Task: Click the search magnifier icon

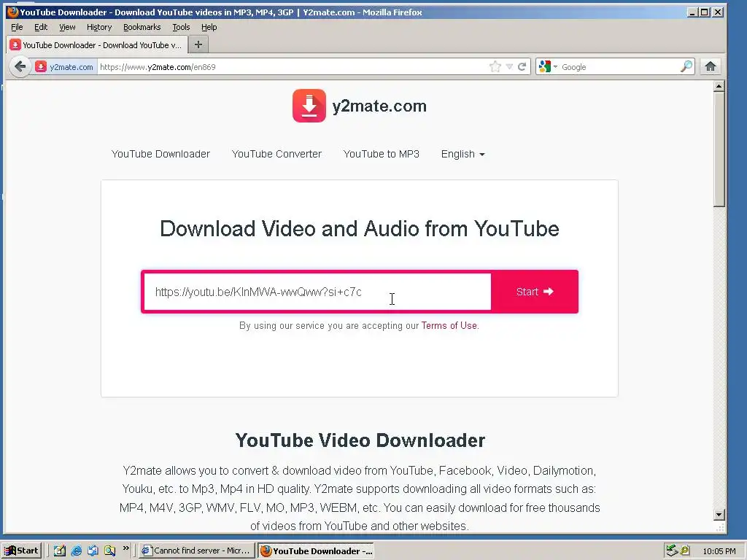Action: pyautogui.click(x=686, y=66)
